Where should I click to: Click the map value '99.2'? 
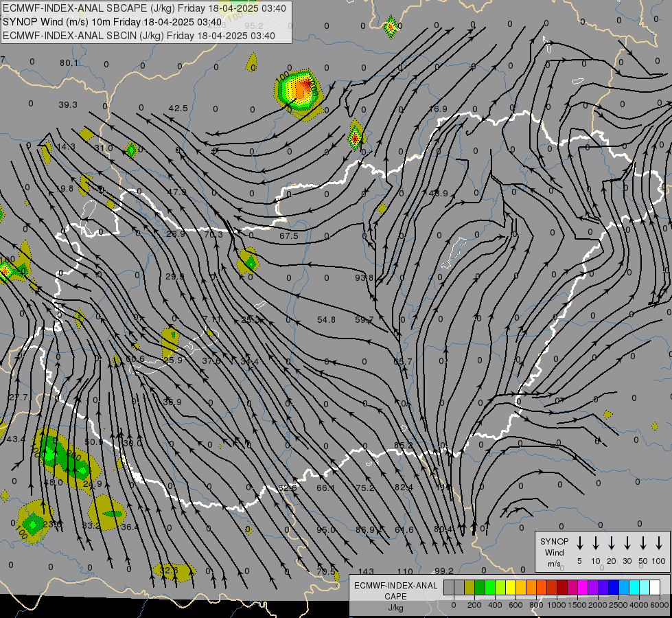(444, 571)
